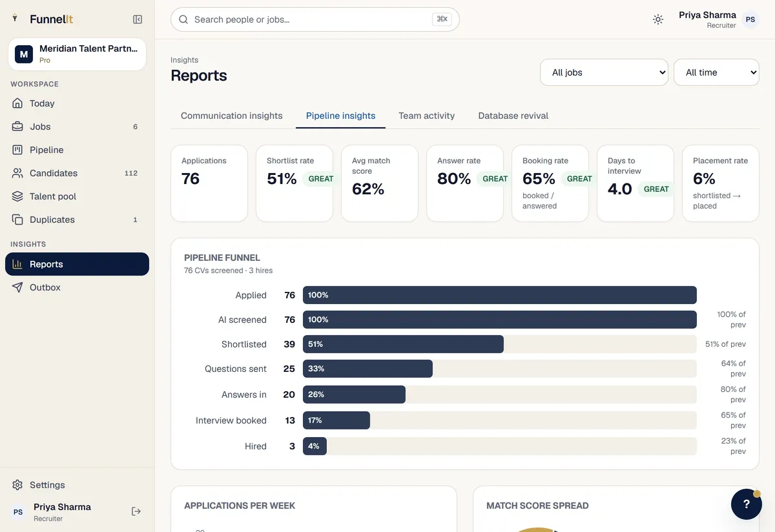775x532 pixels.
Task: Click the Answers in 26% bar
Action: (x=354, y=394)
